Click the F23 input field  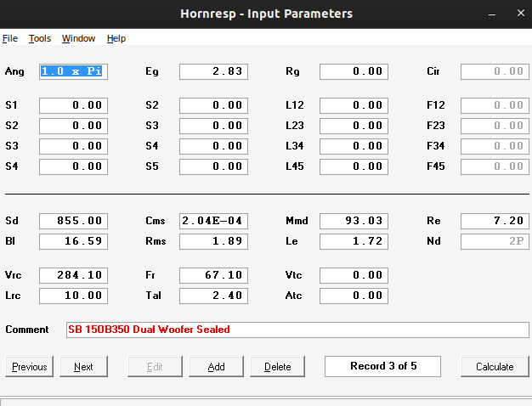[495, 126]
